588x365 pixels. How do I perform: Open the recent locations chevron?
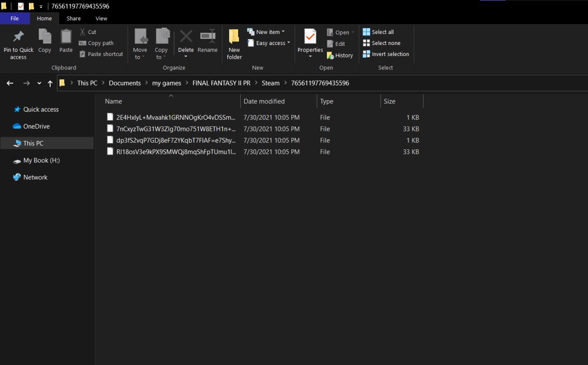click(39, 84)
